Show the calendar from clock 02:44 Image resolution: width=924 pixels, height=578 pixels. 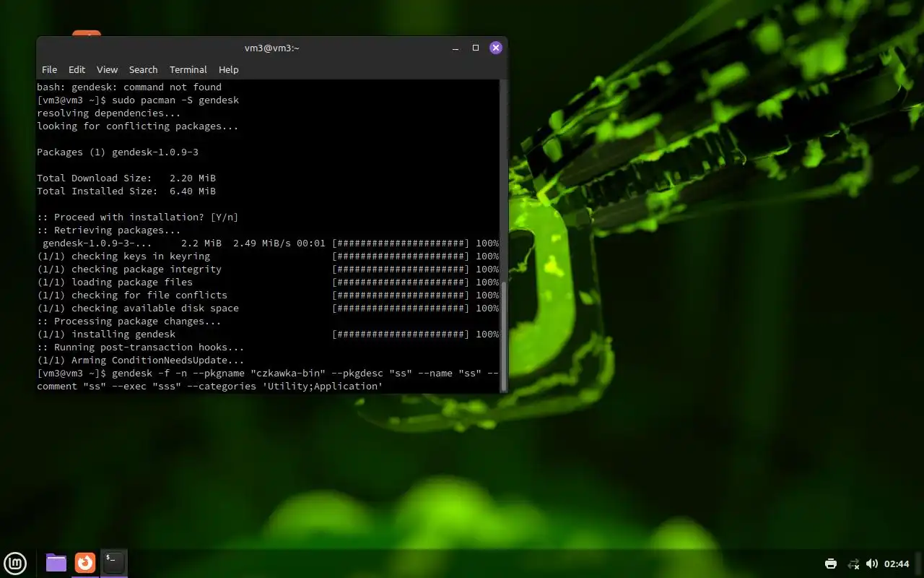tap(897, 564)
